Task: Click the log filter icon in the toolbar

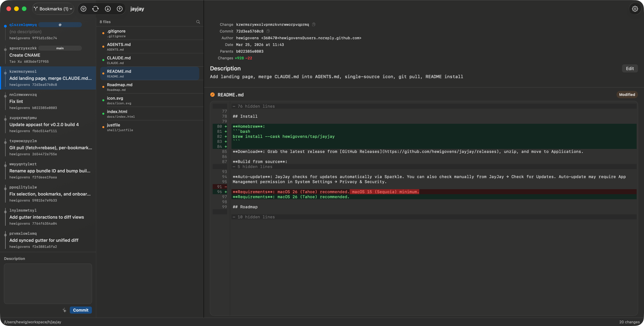Action: point(83,9)
